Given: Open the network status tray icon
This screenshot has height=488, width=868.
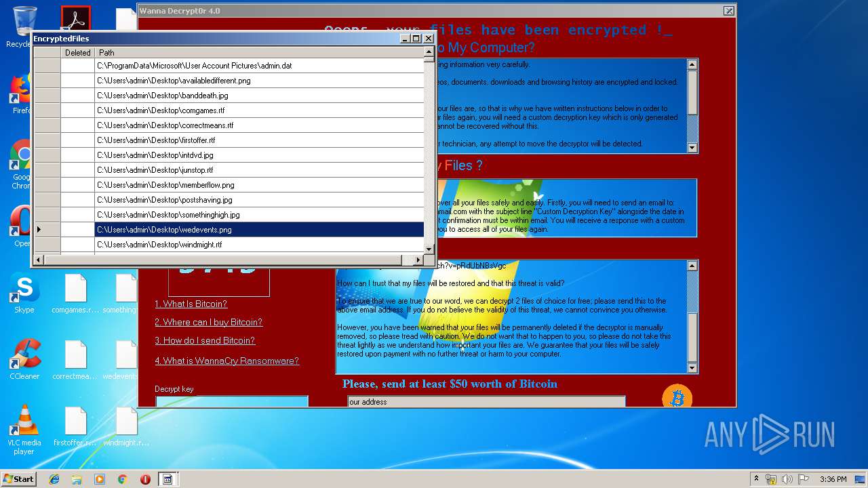Looking at the screenshot, I should 771,479.
